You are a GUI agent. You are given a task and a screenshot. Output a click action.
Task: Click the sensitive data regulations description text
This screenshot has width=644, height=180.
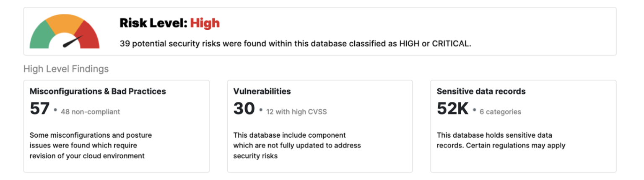tap(501, 141)
